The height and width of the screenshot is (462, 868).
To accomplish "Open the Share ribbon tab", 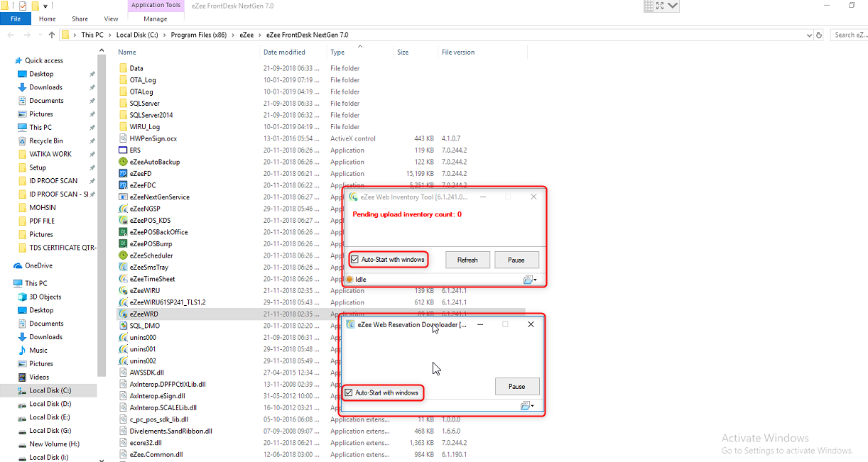I will pyautogui.click(x=80, y=19).
